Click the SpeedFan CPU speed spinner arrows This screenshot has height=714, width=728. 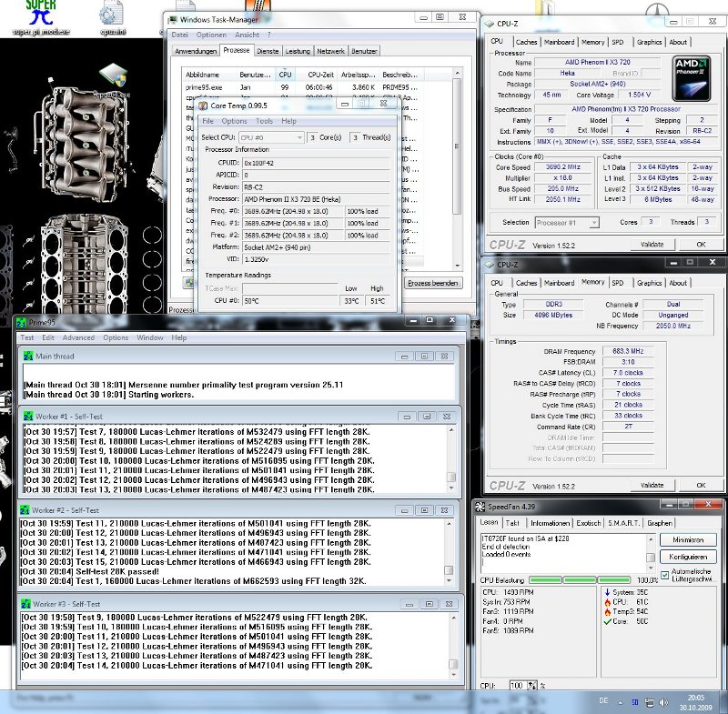532,686
